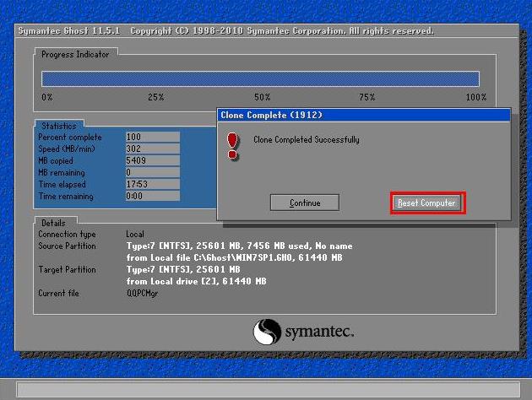Click the 100% progress label
Viewport: 532px width, 400px height.
[476, 97]
